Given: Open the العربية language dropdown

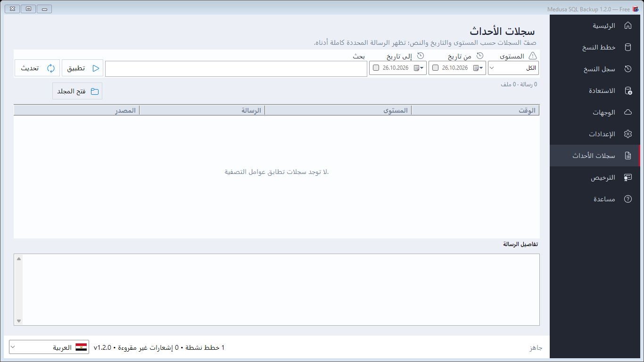Looking at the screenshot, I should [x=49, y=347].
